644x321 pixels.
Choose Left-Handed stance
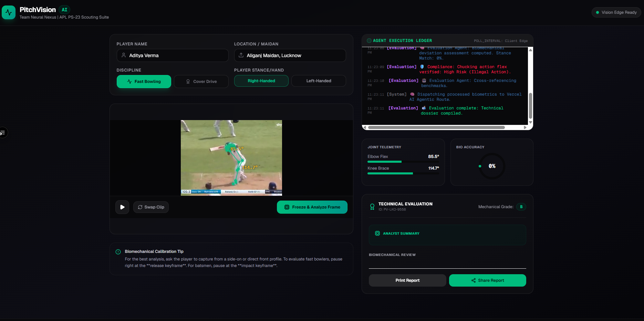pyautogui.click(x=319, y=81)
